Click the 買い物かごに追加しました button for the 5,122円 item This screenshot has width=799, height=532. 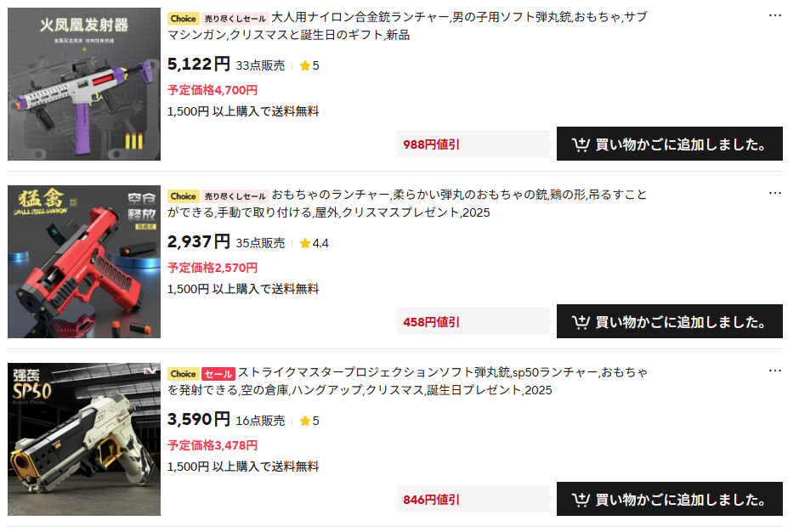670,144
